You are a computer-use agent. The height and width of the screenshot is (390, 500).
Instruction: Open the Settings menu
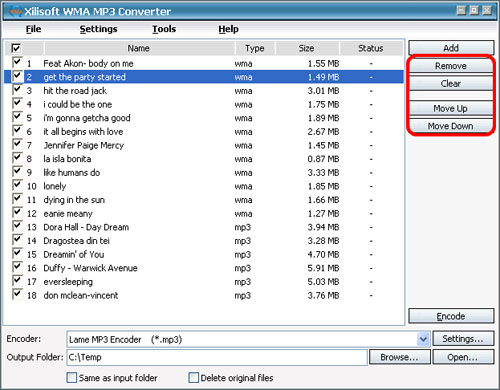coord(98,29)
